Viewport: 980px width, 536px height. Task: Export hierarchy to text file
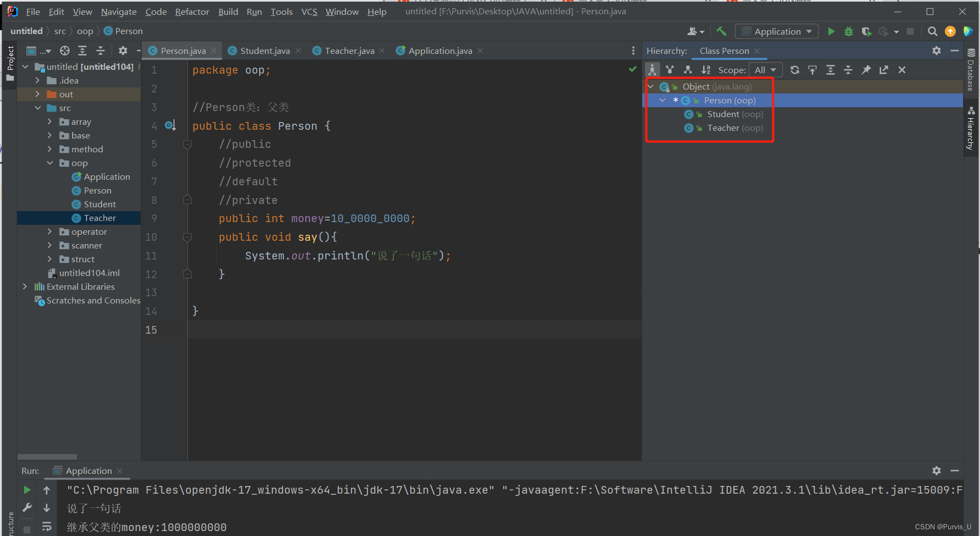click(x=884, y=70)
